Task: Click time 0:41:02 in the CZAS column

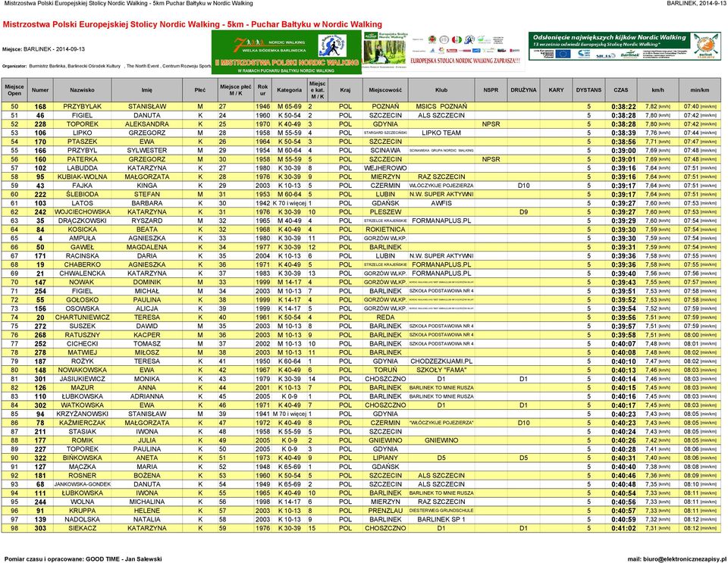Action: point(623,529)
